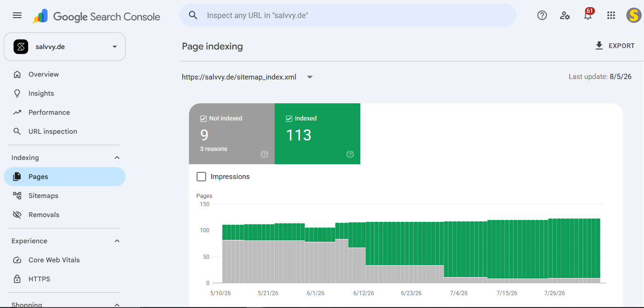This screenshot has height=308, width=644.
Task: Collapse the Indexing section
Action: coord(117,158)
